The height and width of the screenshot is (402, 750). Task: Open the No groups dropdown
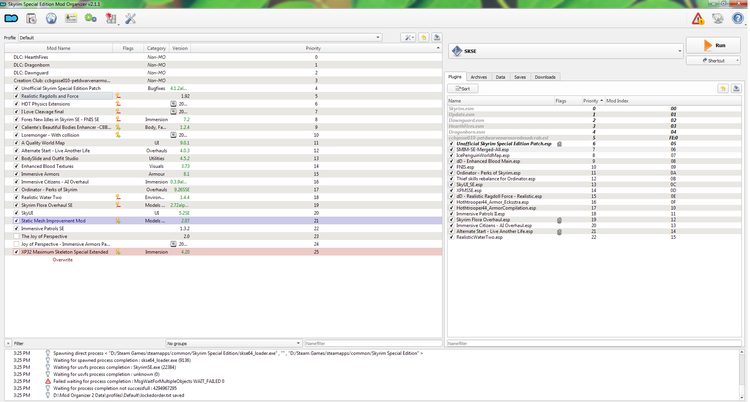point(233,343)
